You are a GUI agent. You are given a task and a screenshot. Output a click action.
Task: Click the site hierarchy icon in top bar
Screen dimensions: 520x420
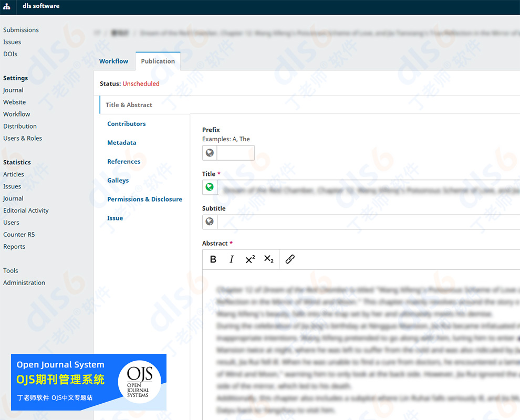(7, 7)
